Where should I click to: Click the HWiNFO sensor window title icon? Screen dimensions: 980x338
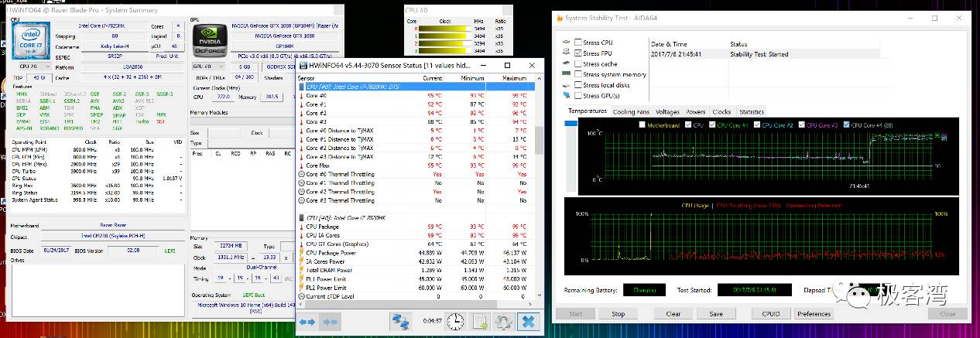pos(302,67)
